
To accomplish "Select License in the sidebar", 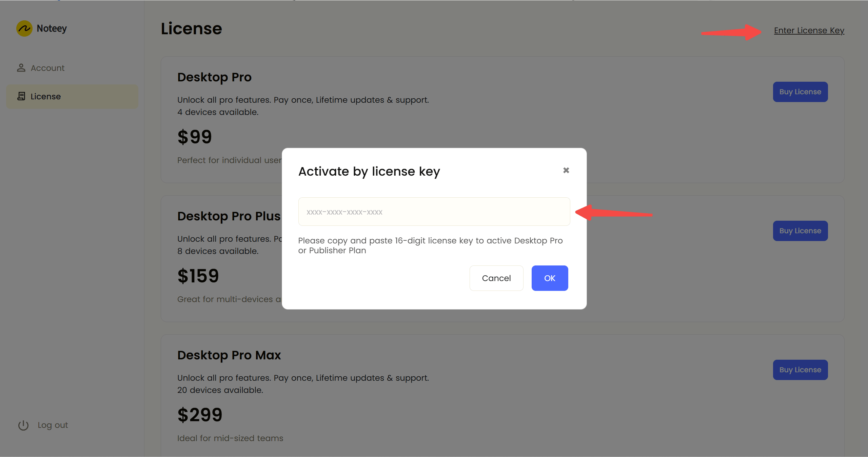I will 72,97.
